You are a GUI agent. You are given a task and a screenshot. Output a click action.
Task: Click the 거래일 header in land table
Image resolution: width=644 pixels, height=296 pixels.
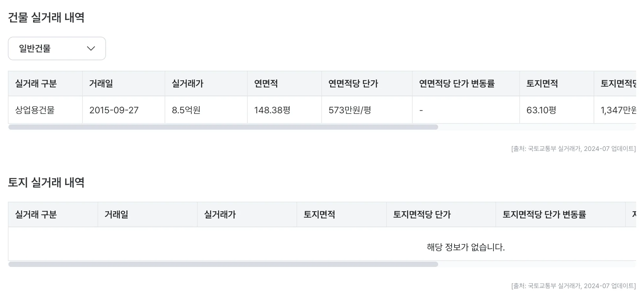[116, 214]
